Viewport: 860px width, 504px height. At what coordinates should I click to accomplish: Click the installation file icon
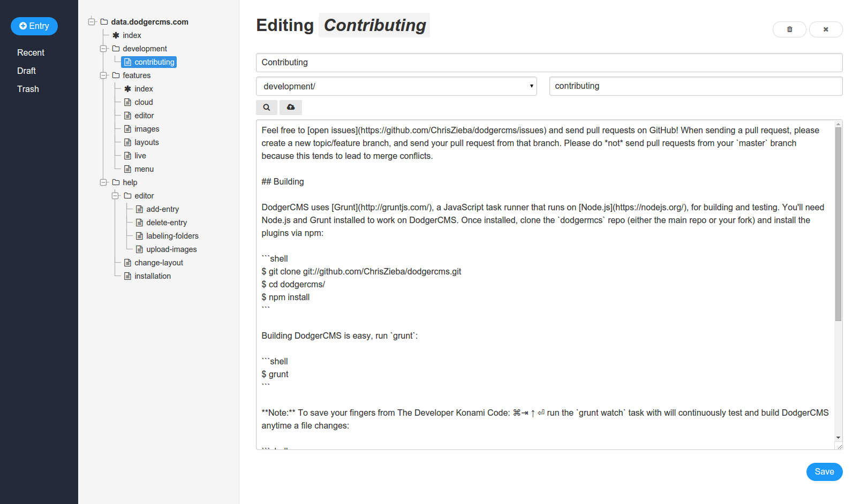pyautogui.click(x=127, y=276)
